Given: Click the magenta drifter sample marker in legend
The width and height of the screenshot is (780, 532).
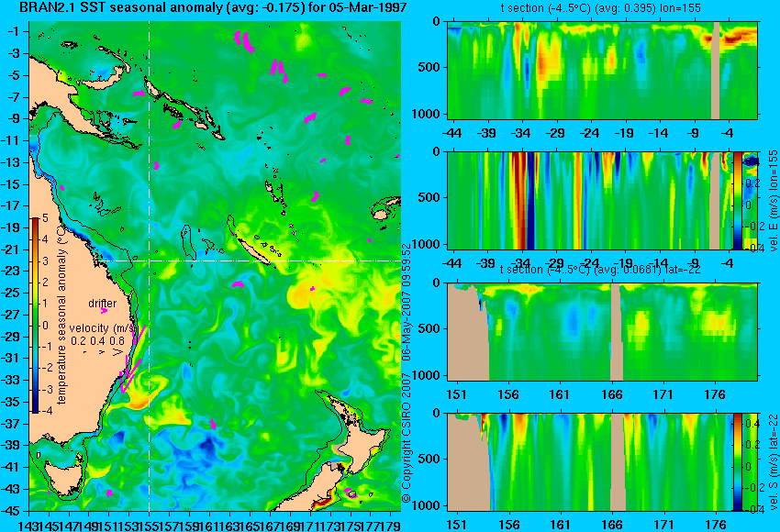Looking at the screenshot, I should [x=104, y=311].
